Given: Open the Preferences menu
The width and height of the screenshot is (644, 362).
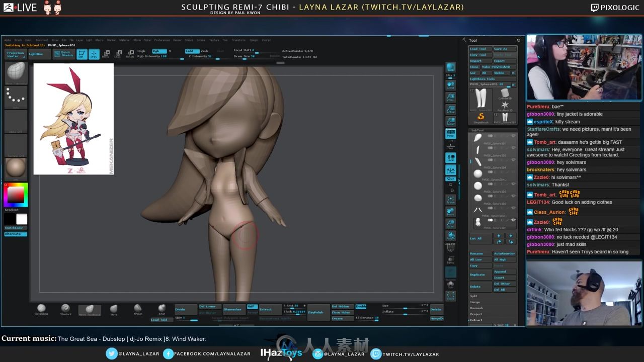Looking at the screenshot, I should tap(162, 40).
